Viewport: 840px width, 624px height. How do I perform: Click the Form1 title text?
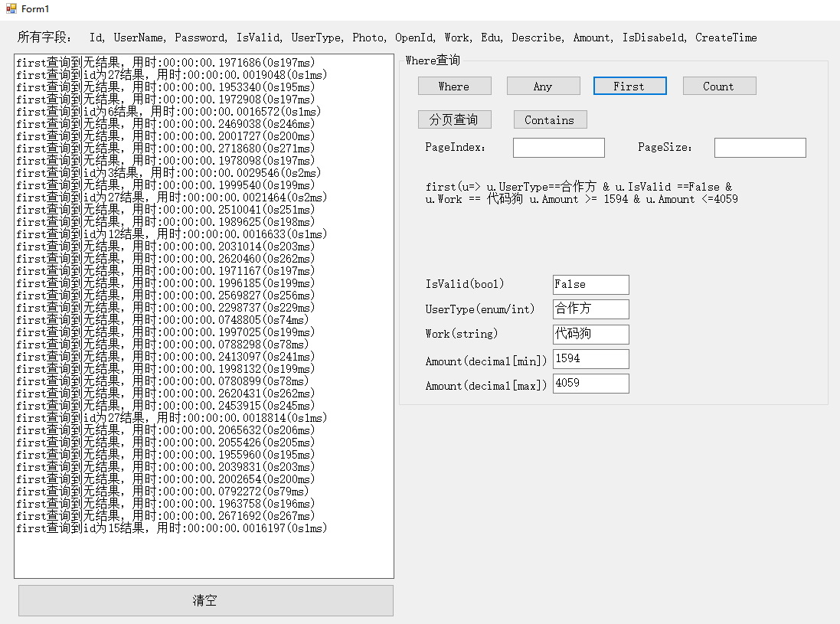[35, 8]
